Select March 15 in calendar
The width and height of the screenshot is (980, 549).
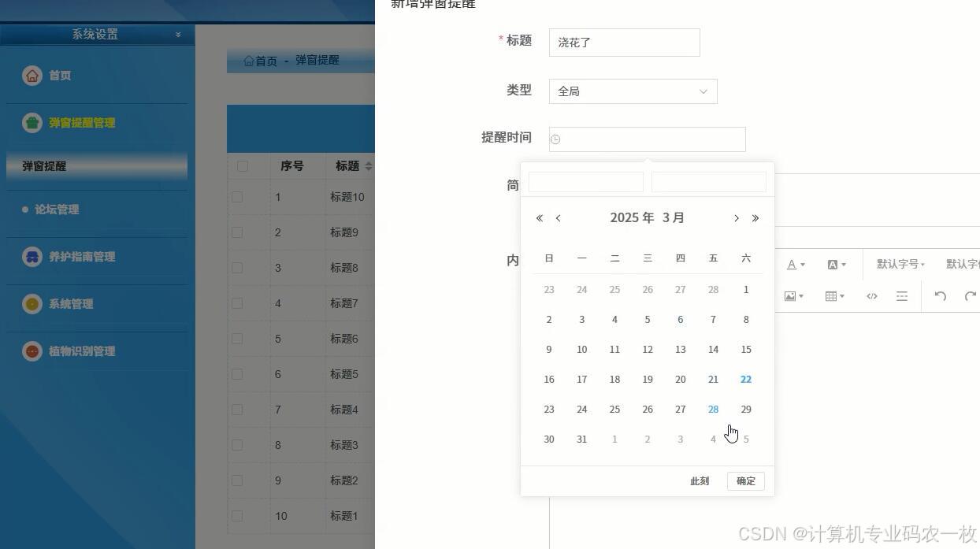tap(746, 350)
